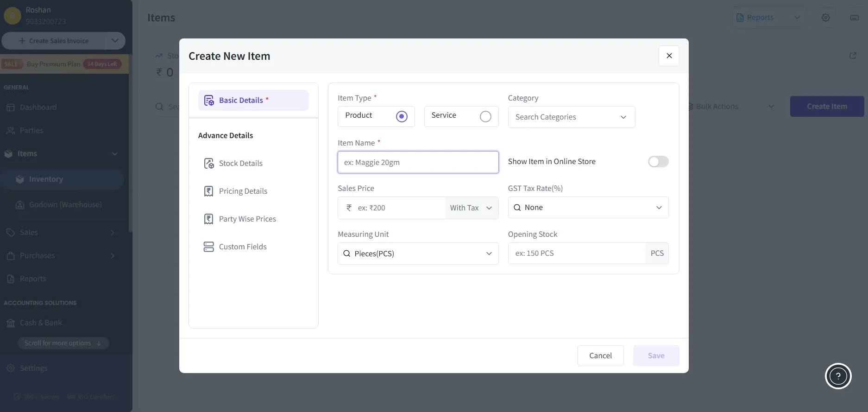Open the Reports dropdown in the top bar
The width and height of the screenshot is (868, 412).
[x=768, y=17]
